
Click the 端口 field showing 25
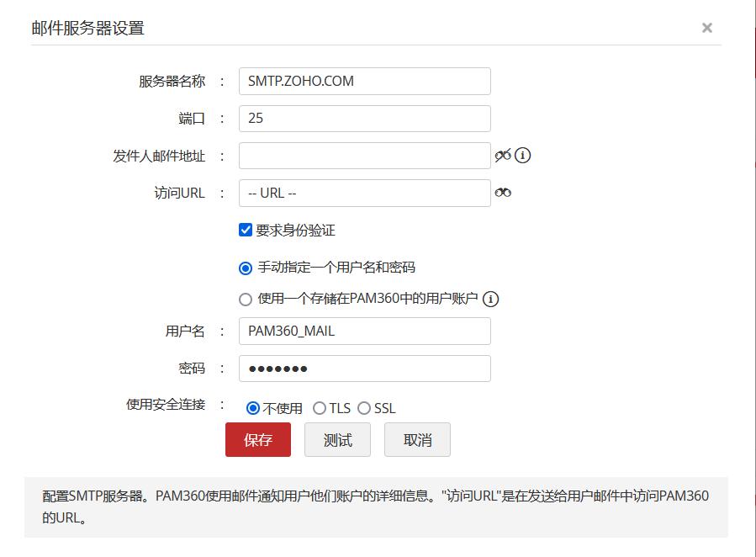pyautogui.click(x=364, y=119)
